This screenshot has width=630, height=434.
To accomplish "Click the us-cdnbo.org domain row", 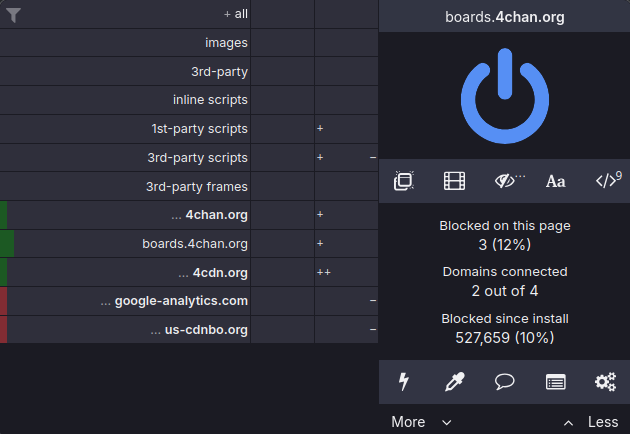I will click(x=125, y=330).
